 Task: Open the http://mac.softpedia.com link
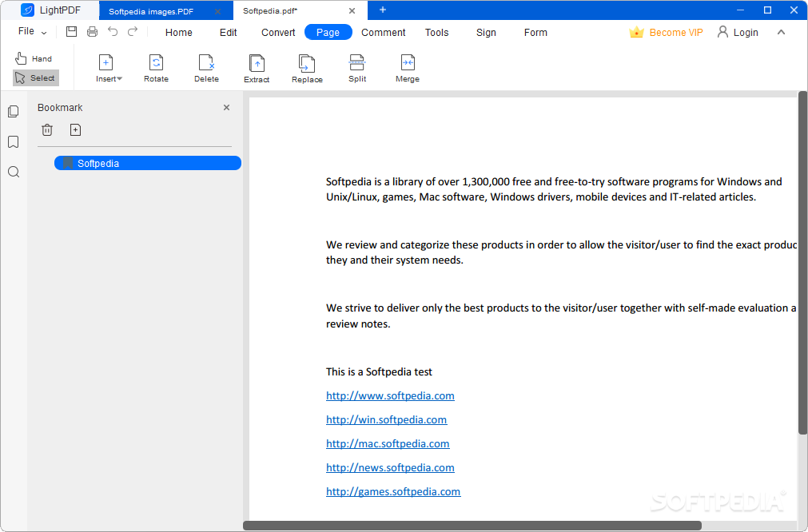pos(388,443)
